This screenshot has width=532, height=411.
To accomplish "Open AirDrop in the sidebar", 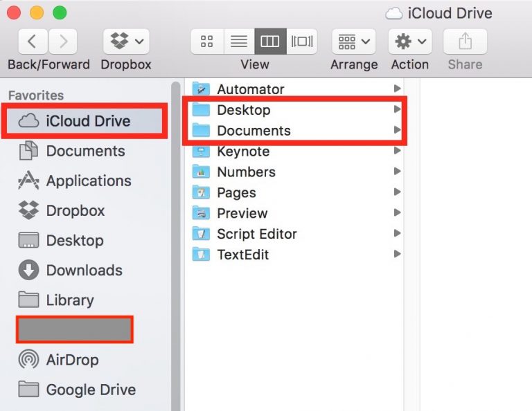I will pos(73,360).
